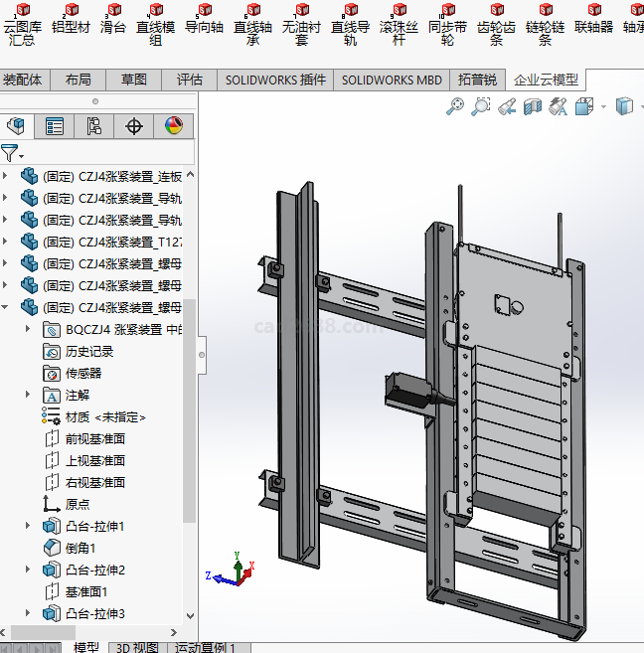
Task: Open the DimXpertManager crosshair tab
Action: (x=134, y=126)
